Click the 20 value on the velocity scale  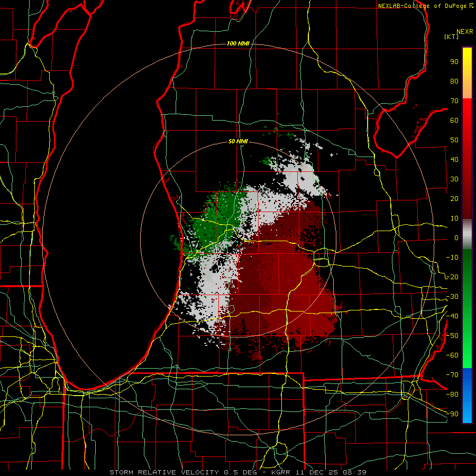454,199
